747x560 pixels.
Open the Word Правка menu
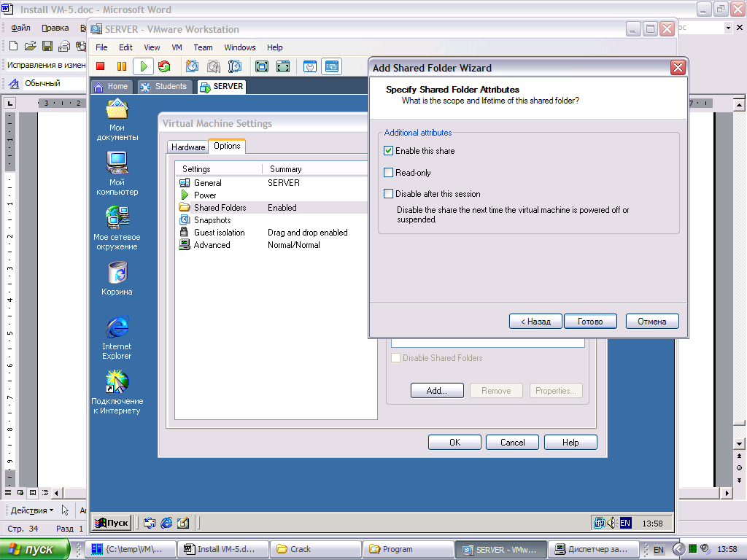[55, 28]
